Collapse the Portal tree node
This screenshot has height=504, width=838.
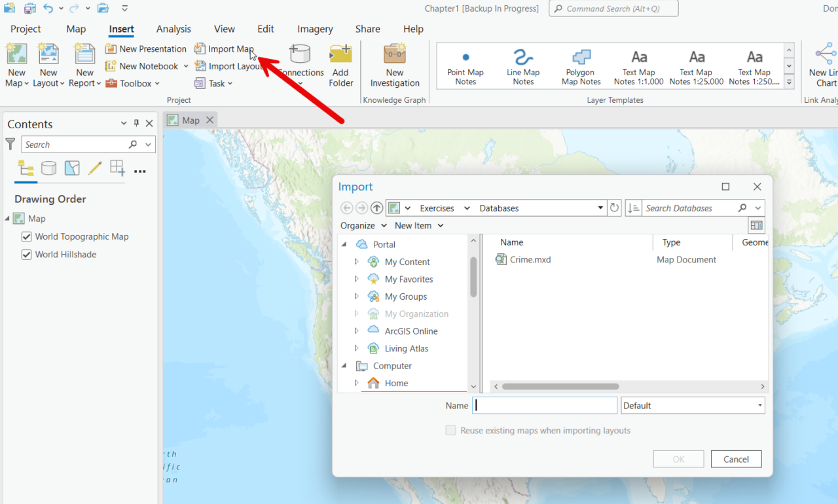tap(344, 244)
